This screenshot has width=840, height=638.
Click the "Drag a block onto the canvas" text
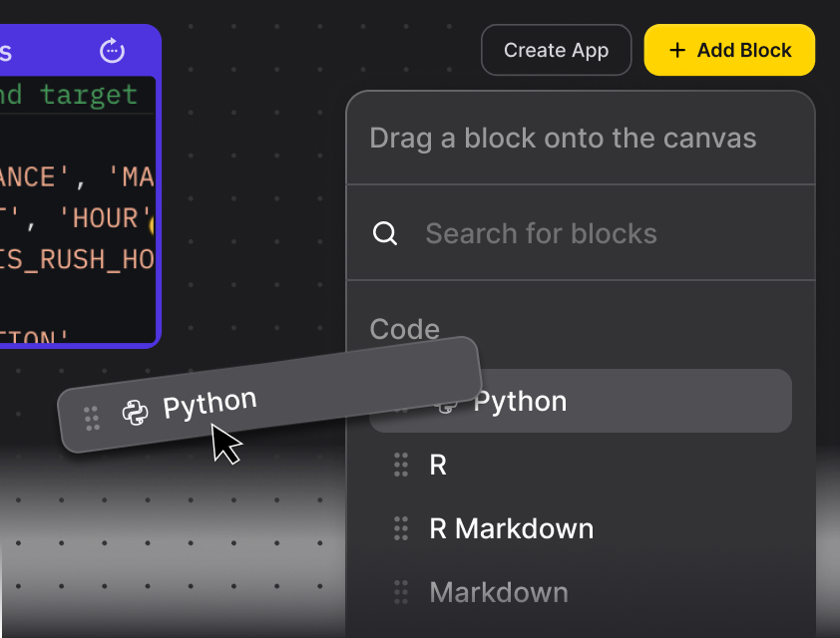(563, 139)
